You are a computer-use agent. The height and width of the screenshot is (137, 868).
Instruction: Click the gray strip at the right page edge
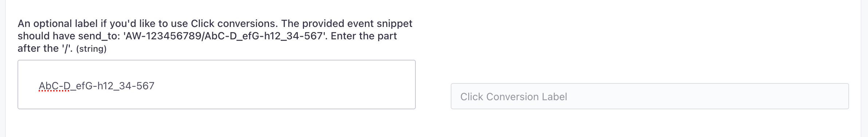point(865,68)
